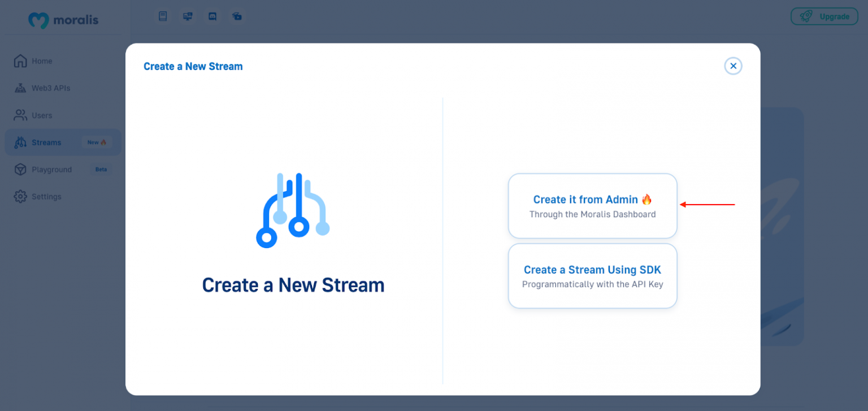The width and height of the screenshot is (868, 411).
Task: Click the Users sidebar icon
Action: (19, 115)
